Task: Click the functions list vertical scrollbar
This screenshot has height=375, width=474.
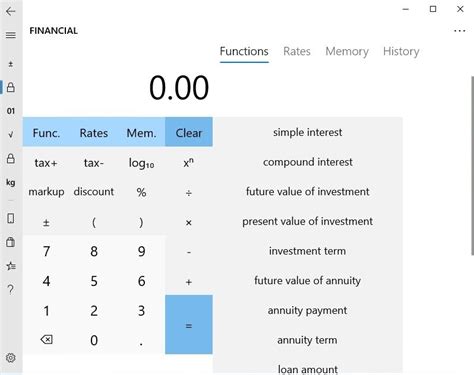Action: 472,166
